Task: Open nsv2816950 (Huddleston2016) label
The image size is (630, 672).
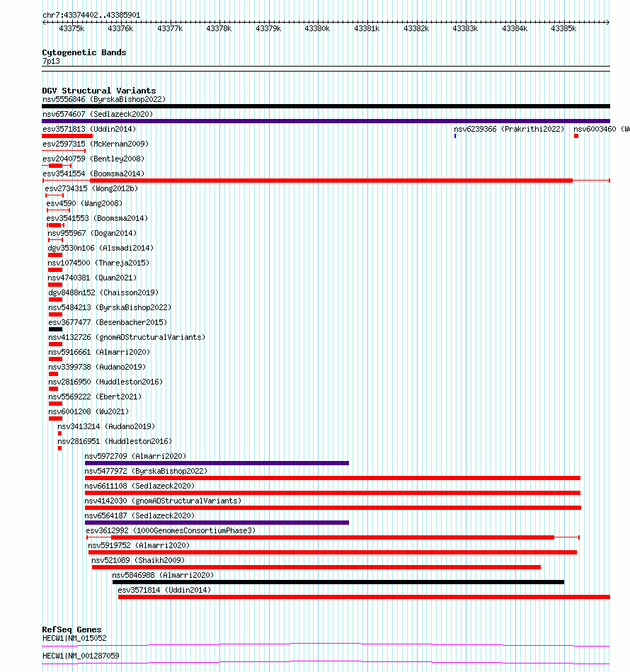Action: [x=105, y=382]
